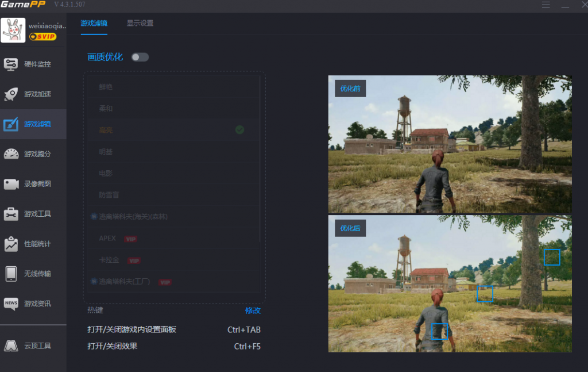Image resolution: width=588 pixels, height=372 pixels.
Task: Click the Ctrl+TAB hotkey value
Action: 243,329
